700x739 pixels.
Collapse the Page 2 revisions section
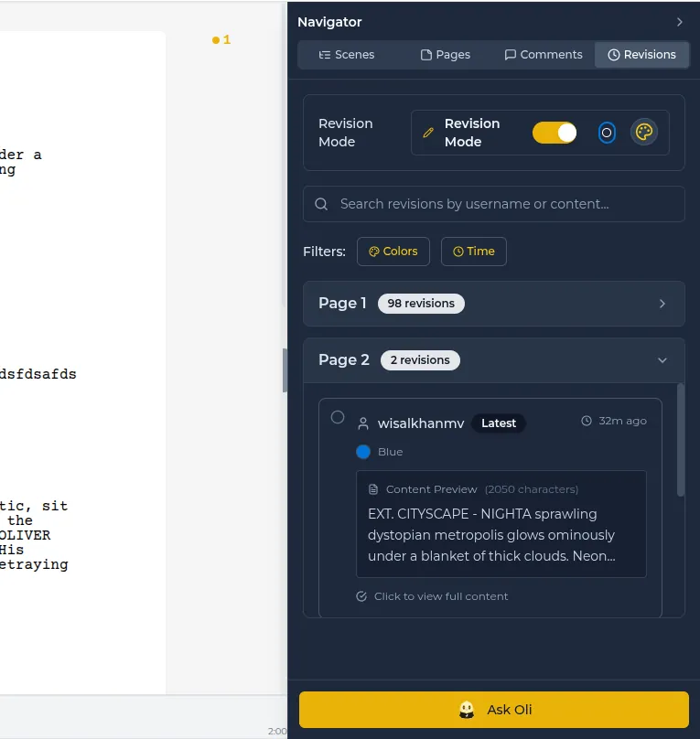click(494, 360)
